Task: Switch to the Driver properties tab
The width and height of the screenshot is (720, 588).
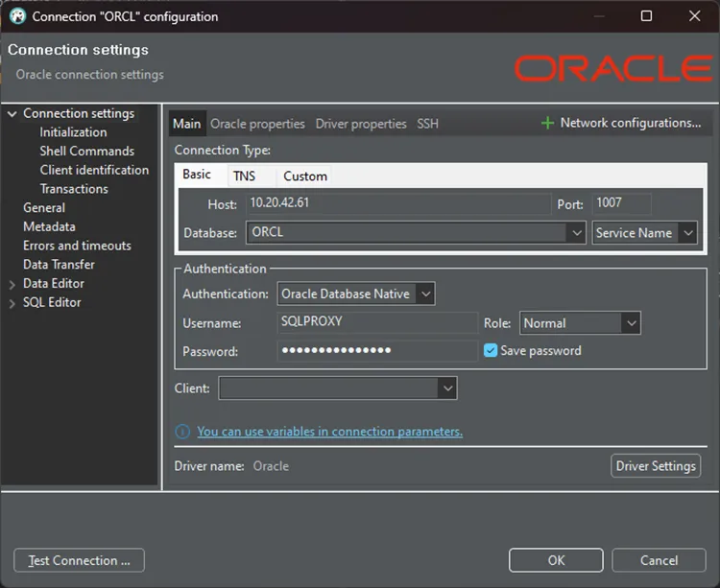Action: click(361, 124)
